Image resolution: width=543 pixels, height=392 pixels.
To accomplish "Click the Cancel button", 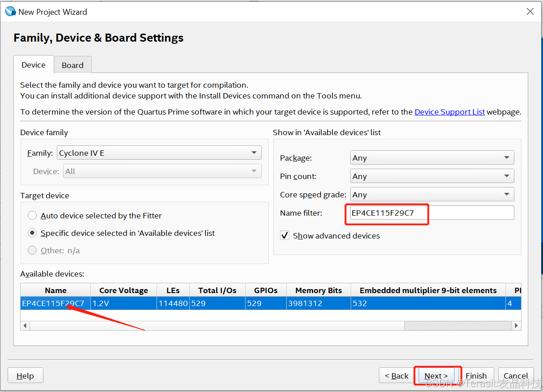I will click(516, 375).
